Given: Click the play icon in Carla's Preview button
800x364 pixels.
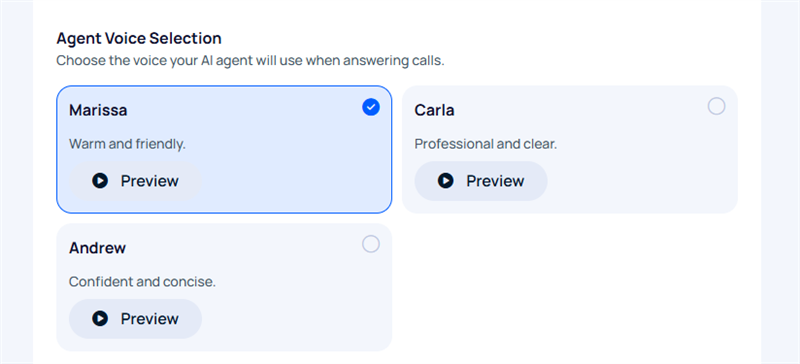Looking at the screenshot, I should click(x=445, y=181).
